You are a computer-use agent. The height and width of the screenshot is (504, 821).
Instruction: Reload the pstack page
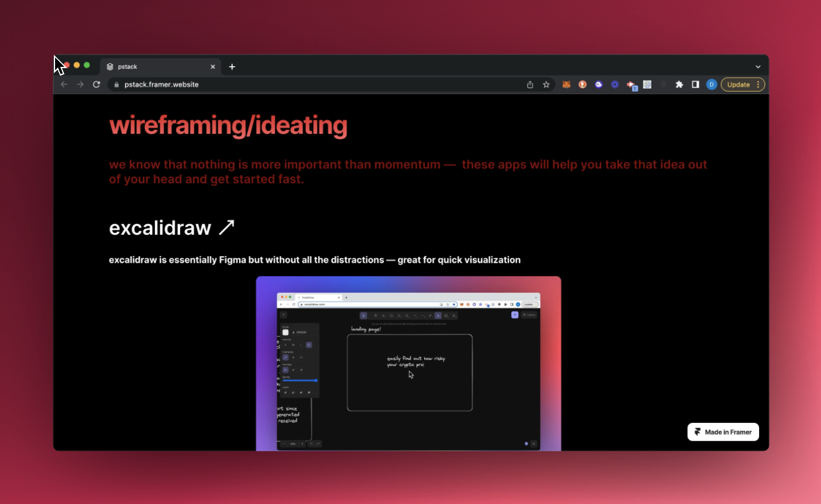click(x=97, y=85)
